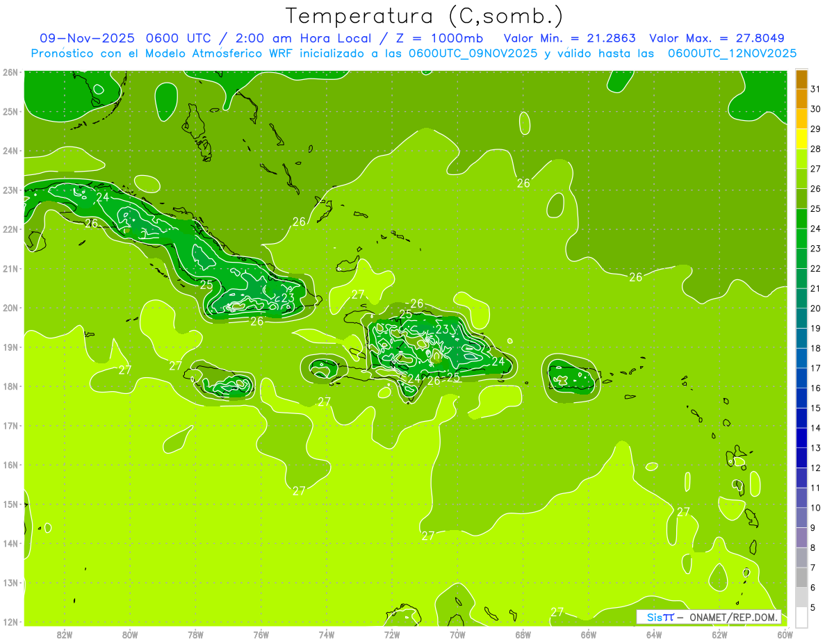Click the "Valor Min. = 21.2863" value
834x644 pixels.
coord(570,38)
